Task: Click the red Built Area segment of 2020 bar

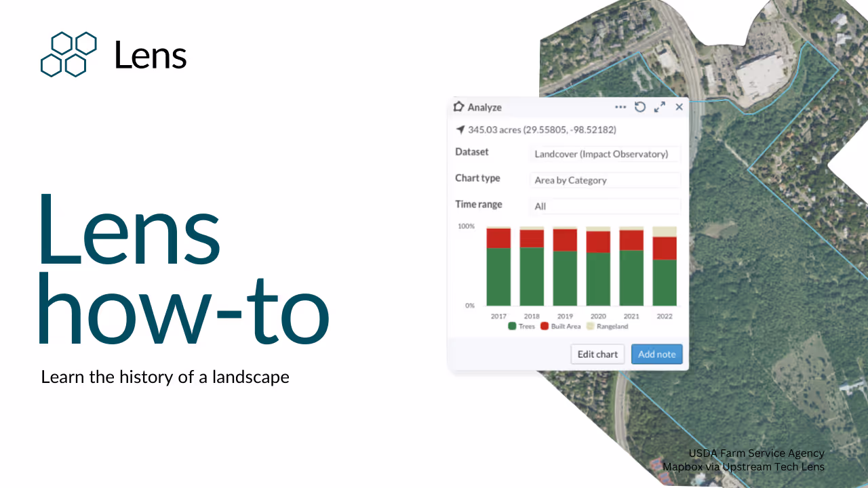Action: (x=598, y=242)
